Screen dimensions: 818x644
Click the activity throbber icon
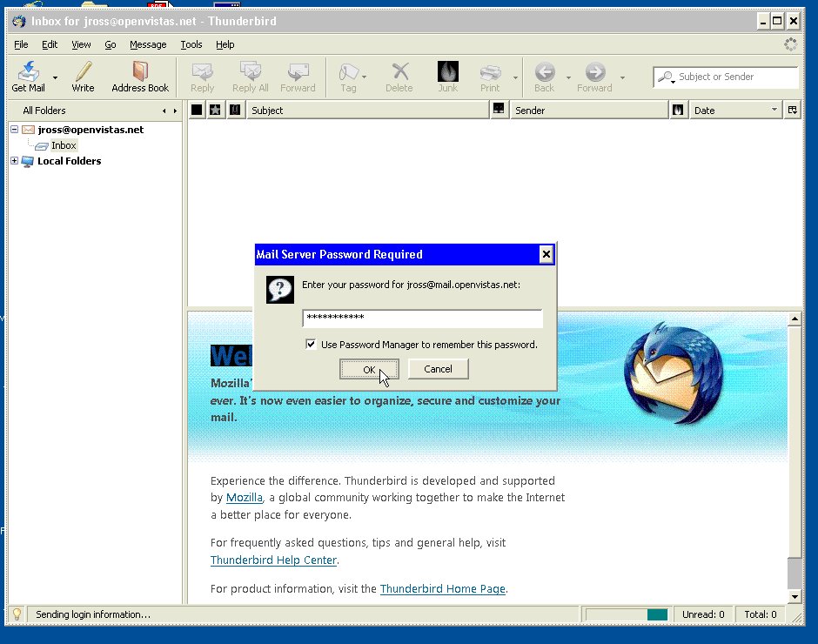pos(790,44)
